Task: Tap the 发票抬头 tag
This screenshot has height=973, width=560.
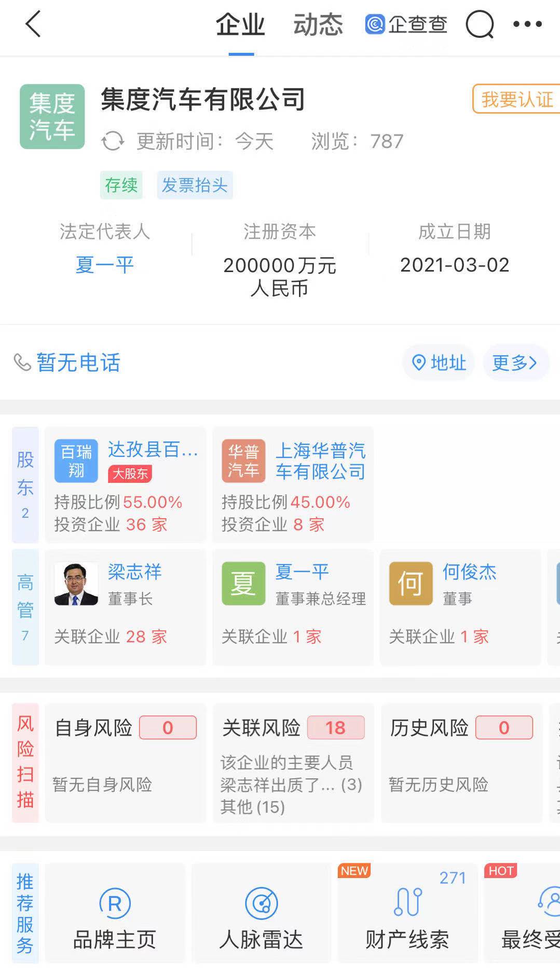Action: (195, 185)
